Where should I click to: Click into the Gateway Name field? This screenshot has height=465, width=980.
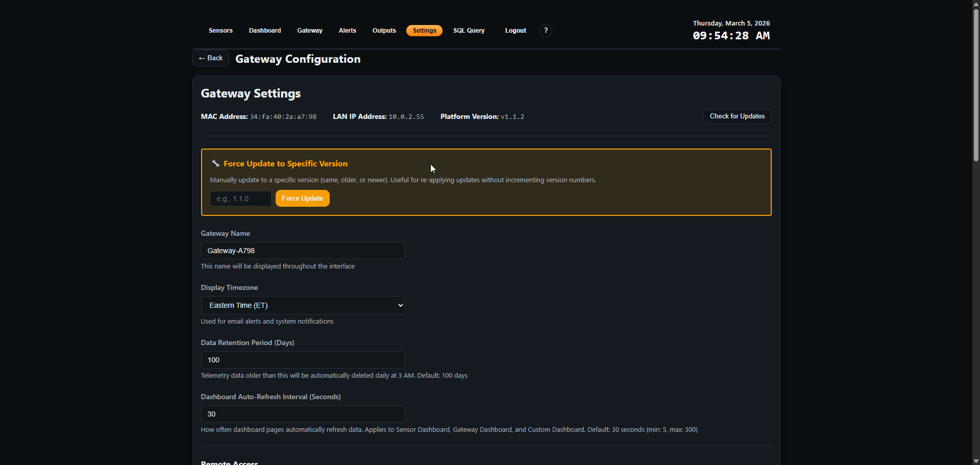coord(303,251)
